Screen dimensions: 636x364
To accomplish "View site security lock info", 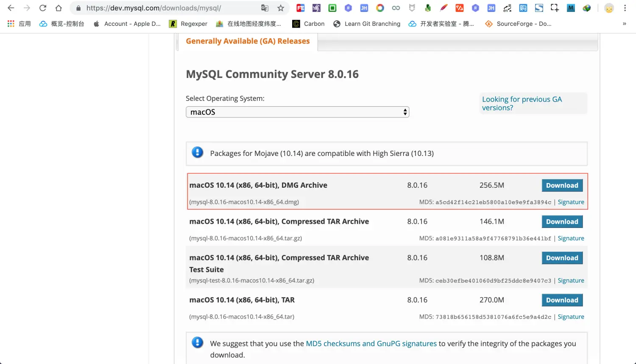I will [x=78, y=8].
